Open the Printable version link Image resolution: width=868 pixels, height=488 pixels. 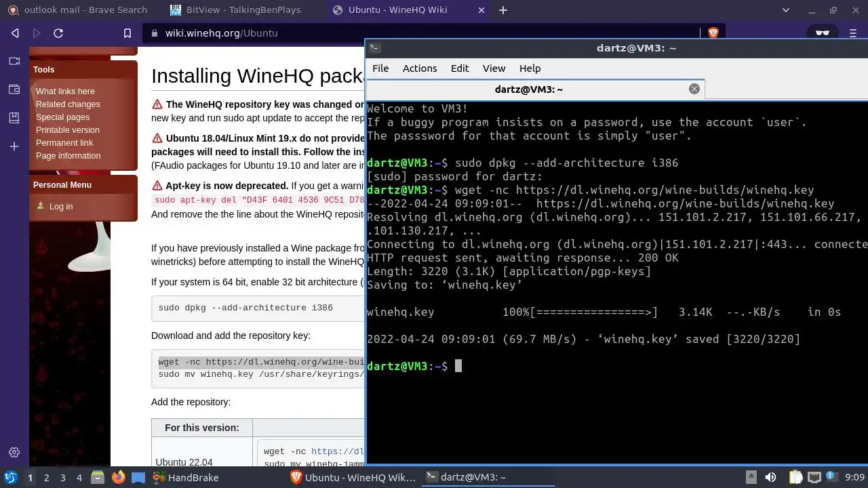67,130
